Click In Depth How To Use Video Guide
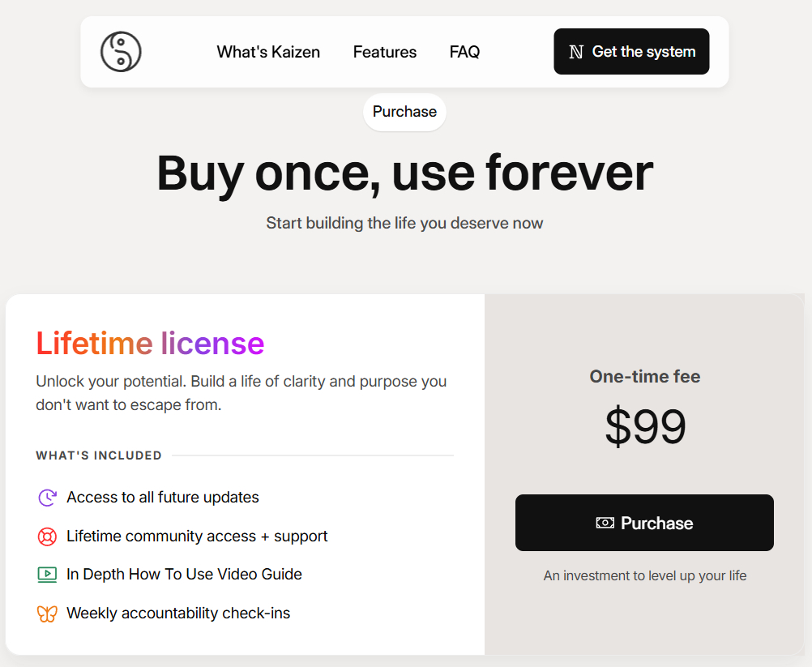 click(x=184, y=575)
